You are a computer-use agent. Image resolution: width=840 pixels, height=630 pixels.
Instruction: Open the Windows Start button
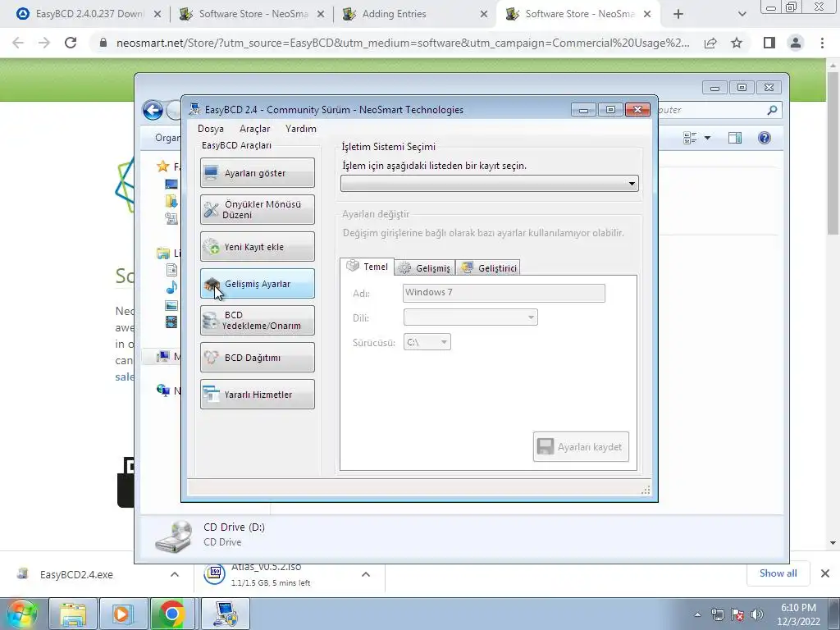[x=21, y=614]
